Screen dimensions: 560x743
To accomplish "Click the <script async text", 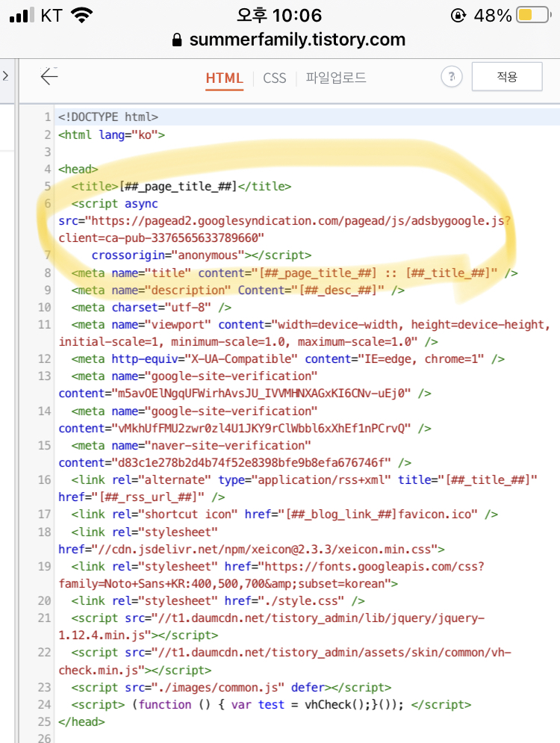I will pos(115,204).
